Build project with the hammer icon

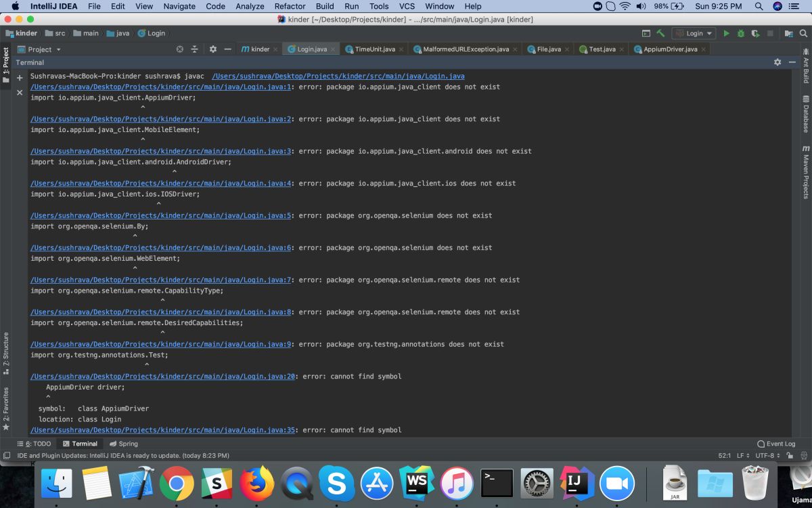pos(660,33)
